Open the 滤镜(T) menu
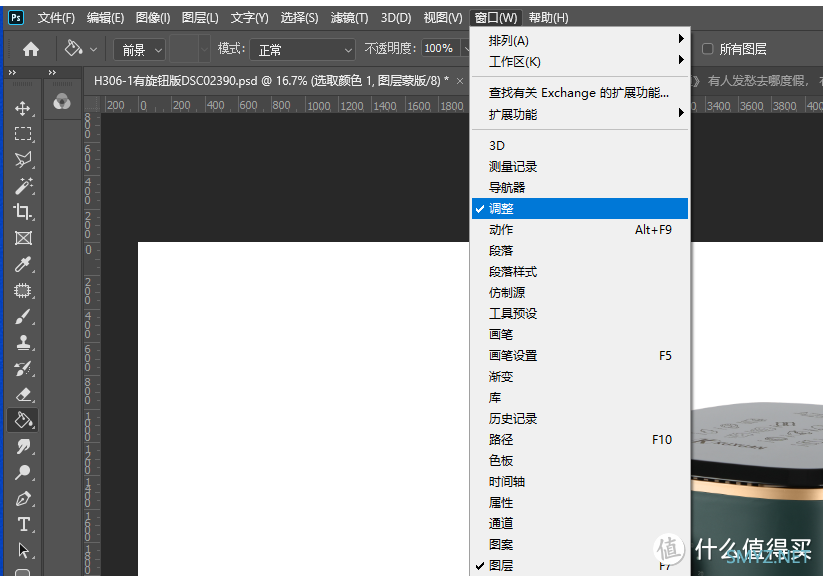823x576 pixels. tap(349, 18)
